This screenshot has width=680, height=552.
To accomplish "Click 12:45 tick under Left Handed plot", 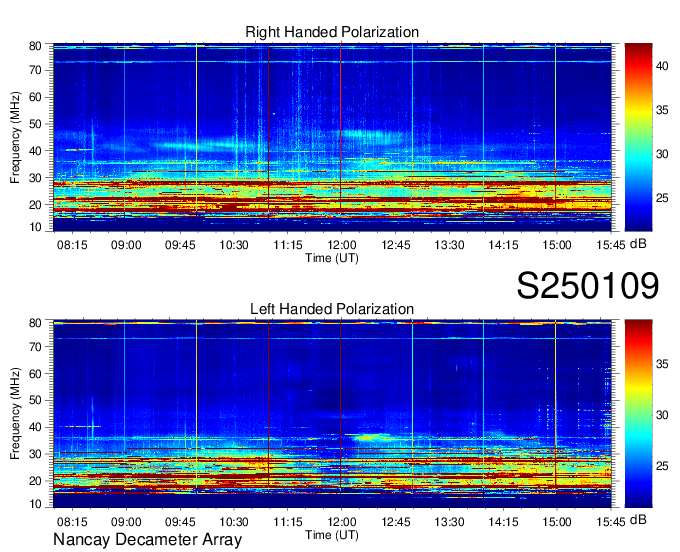I will point(396,522).
